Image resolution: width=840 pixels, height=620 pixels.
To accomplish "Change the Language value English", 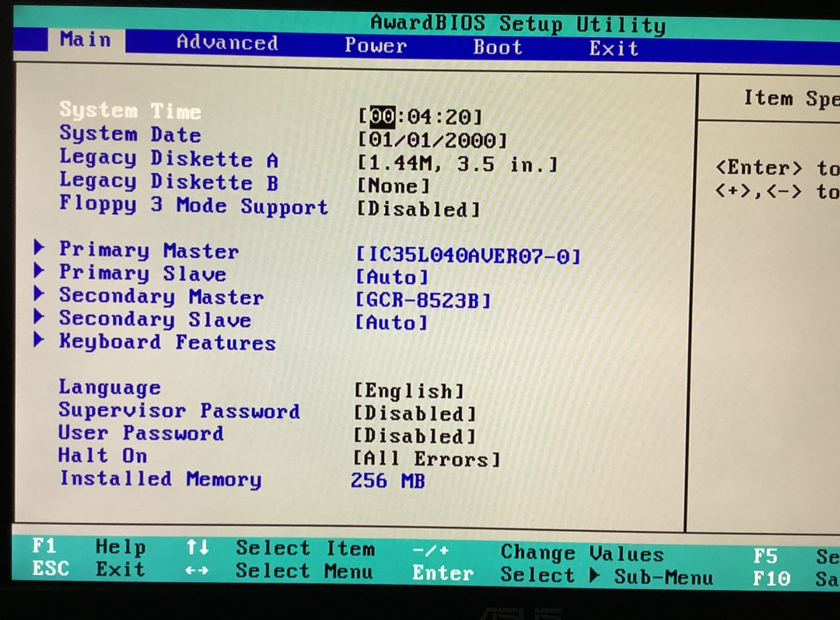I will click(x=409, y=390).
